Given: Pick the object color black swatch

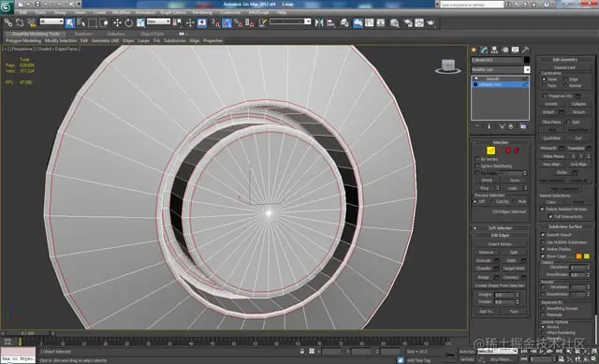Looking at the screenshot, I should (527, 60).
